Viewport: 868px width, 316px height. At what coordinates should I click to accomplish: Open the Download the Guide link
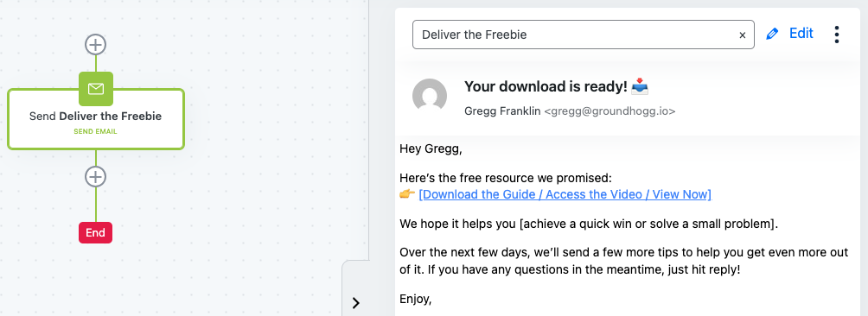click(565, 194)
